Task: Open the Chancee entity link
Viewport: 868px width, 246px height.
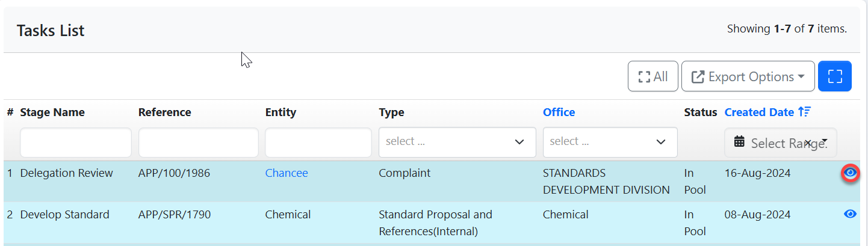Action: [287, 173]
